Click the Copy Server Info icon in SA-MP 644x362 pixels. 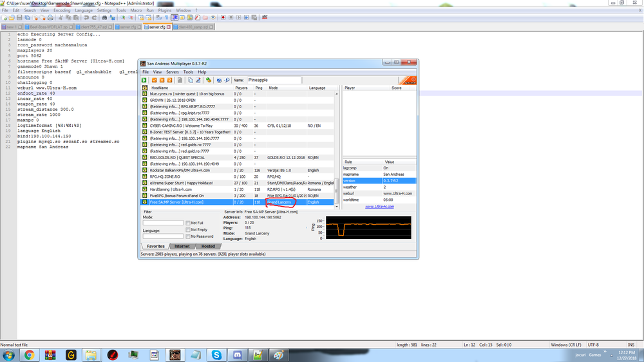tap(190, 80)
